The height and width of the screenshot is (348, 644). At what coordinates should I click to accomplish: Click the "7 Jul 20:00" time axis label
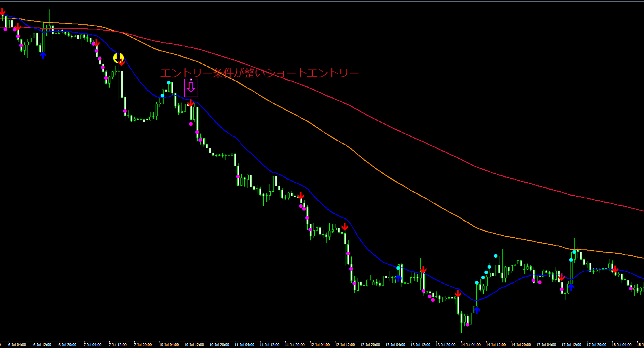[x=143, y=345]
